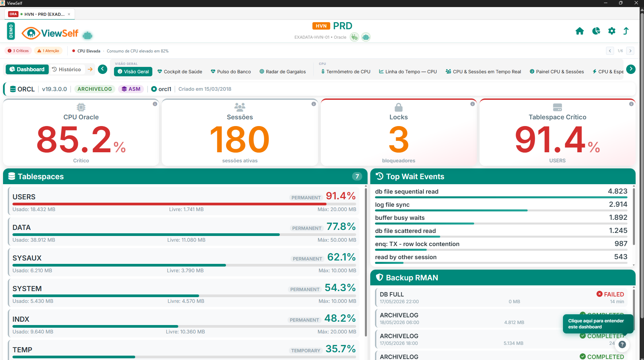Click the users icon on Sessões card
Viewport: 644px width, 360px height.
[240, 107]
